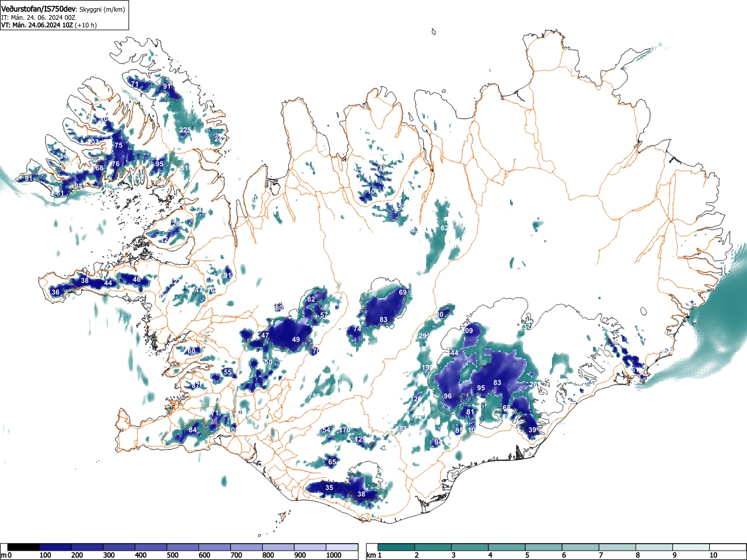Click the '200' tick label on the metre legend
The width and height of the screenshot is (747, 560).
click(x=77, y=555)
